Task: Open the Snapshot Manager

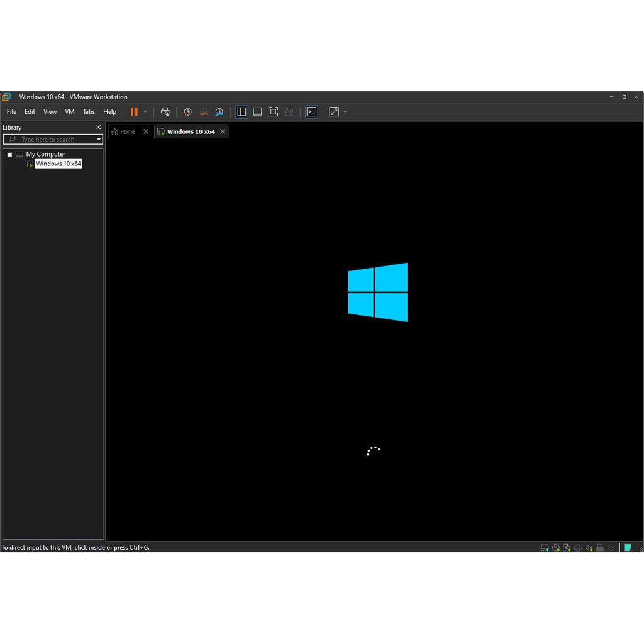Action: click(x=219, y=111)
